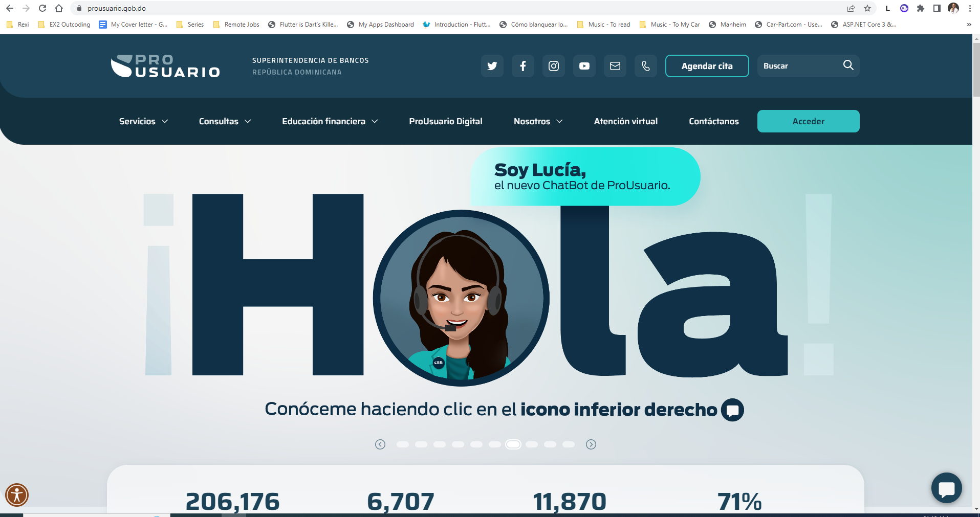Viewport: 980px width, 517px height.
Task: Expand the Servicios dropdown menu
Action: [x=143, y=121]
